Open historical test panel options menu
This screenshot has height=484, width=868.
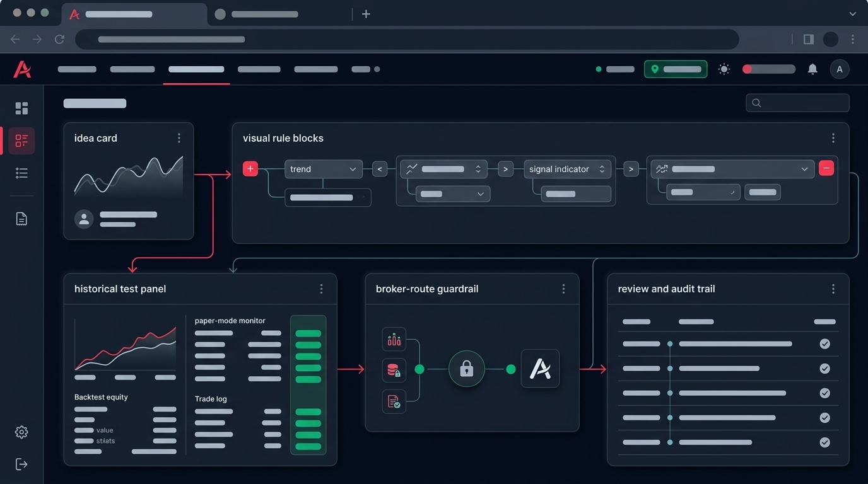pyautogui.click(x=321, y=289)
